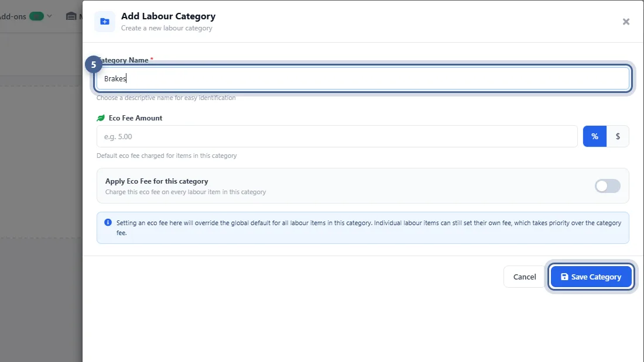Toggle Apply Eco Fee for this category
The width and height of the screenshot is (644, 362).
coord(608,186)
